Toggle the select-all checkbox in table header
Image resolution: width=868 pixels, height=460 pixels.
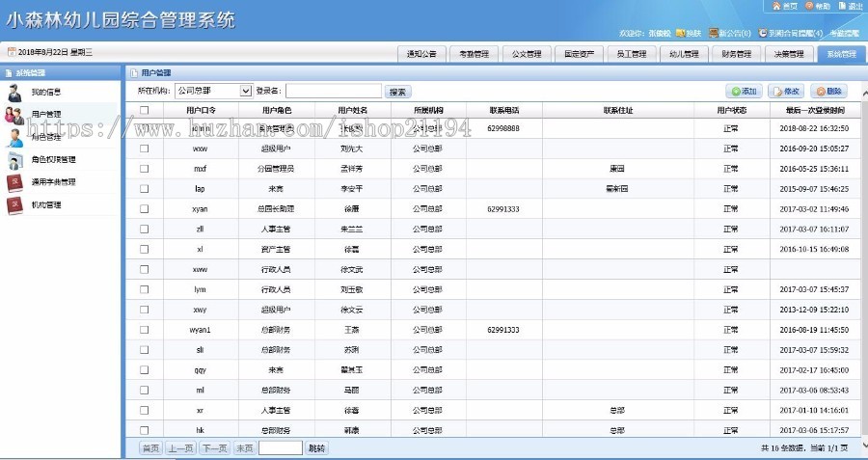click(144, 110)
